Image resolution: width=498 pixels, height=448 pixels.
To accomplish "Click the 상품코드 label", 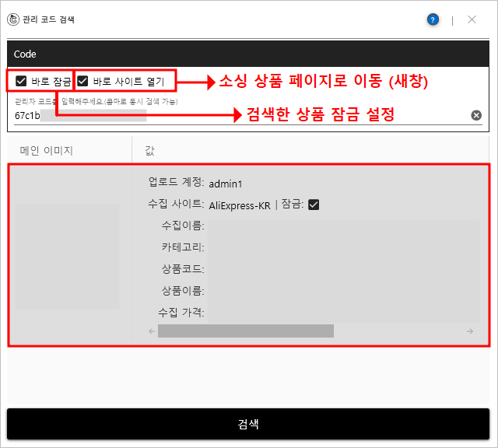I will [x=183, y=268].
